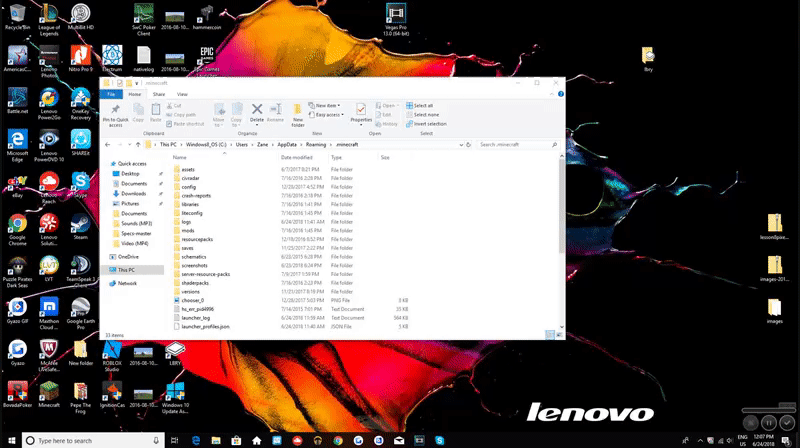Switch to details view button
Viewport: 800px width, 448px height.
coord(549,335)
